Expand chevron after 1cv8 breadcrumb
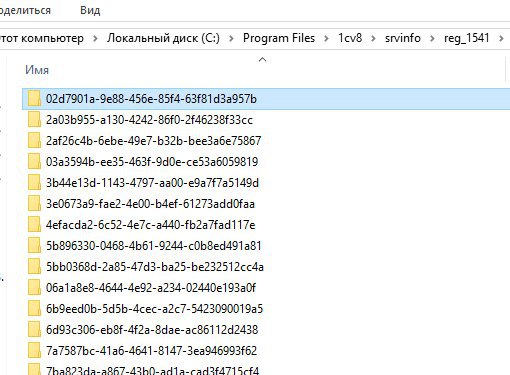Image resolution: width=510 pixels, height=375 pixels. tap(373, 39)
